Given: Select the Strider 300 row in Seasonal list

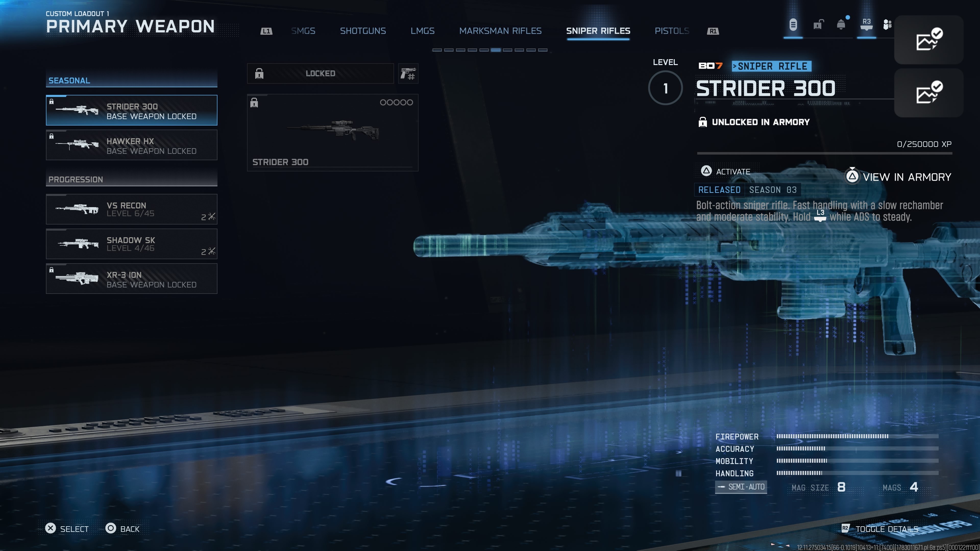Looking at the screenshot, I should (x=132, y=110).
